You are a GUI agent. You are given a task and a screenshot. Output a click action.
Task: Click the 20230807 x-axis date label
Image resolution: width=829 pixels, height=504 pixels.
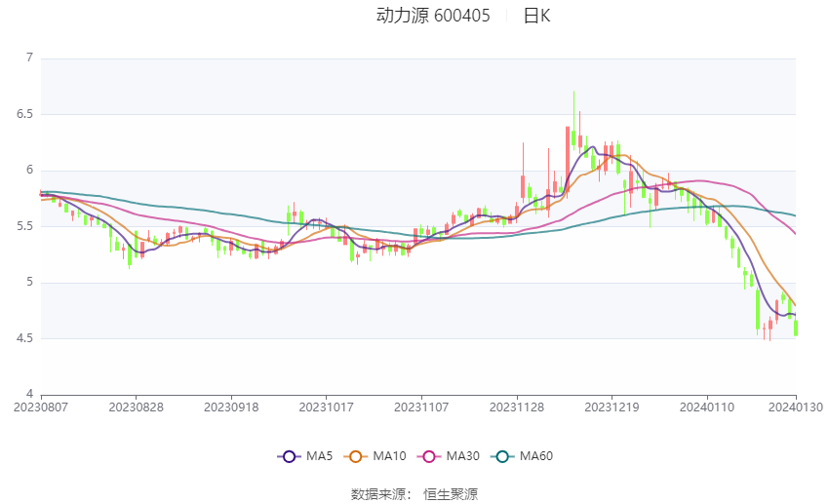(41, 407)
